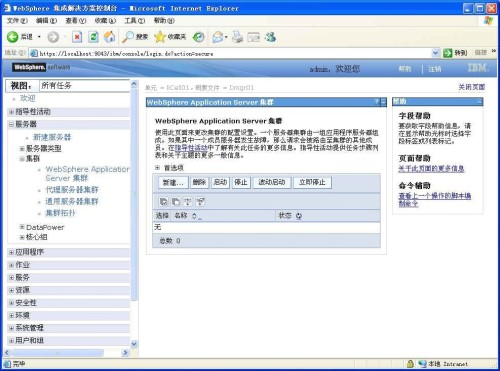
Task: Click the 启动 button
Action: tap(220, 183)
